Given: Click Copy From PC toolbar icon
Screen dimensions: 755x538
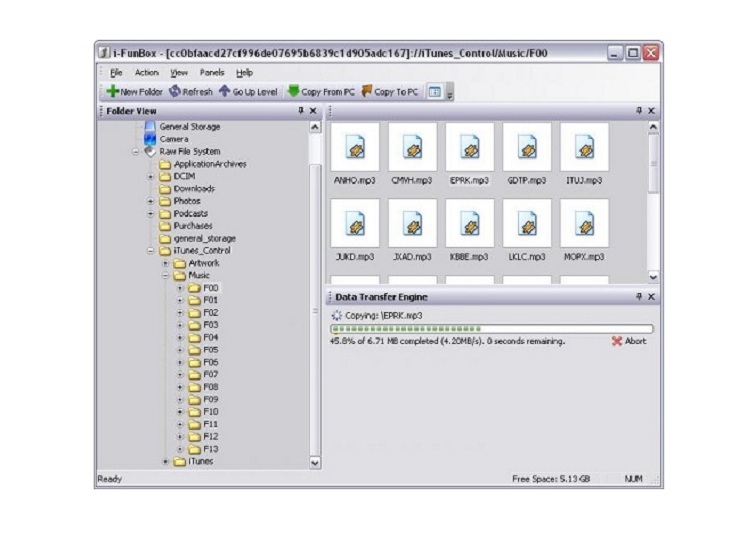Looking at the screenshot, I should (293, 92).
